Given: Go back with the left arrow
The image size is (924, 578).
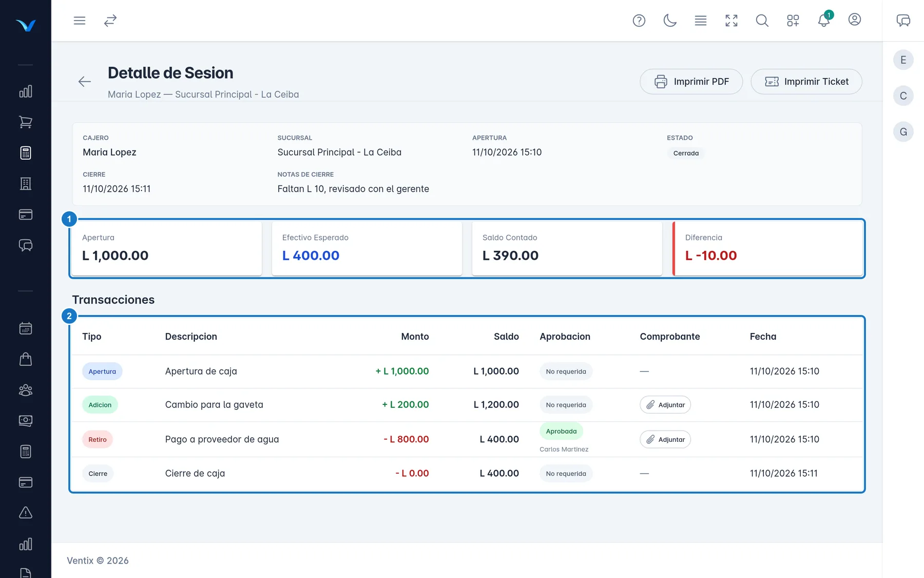Looking at the screenshot, I should 85,81.
